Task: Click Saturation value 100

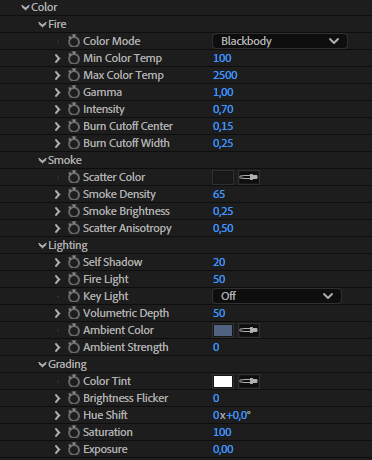Action: click(222, 432)
